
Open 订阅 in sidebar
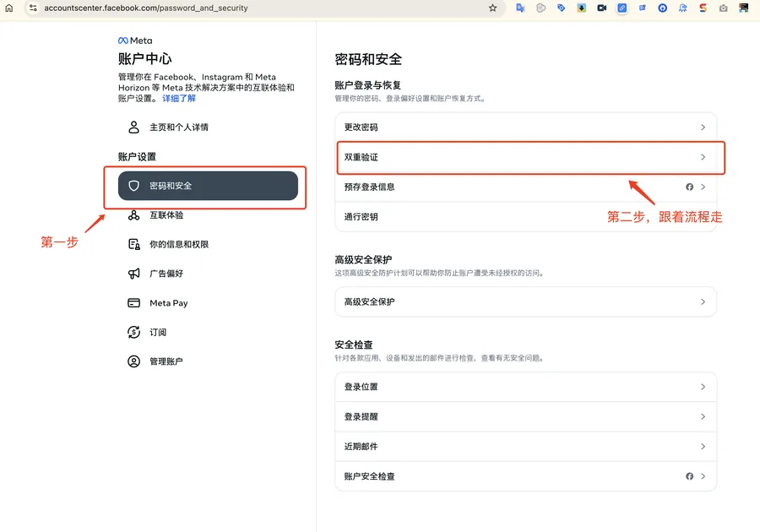pos(208,332)
